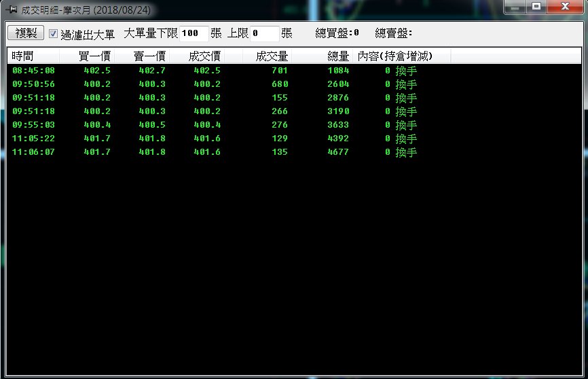588x379 pixels.
Task: Click the total volume 4392
Action: click(x=338, y=139)
